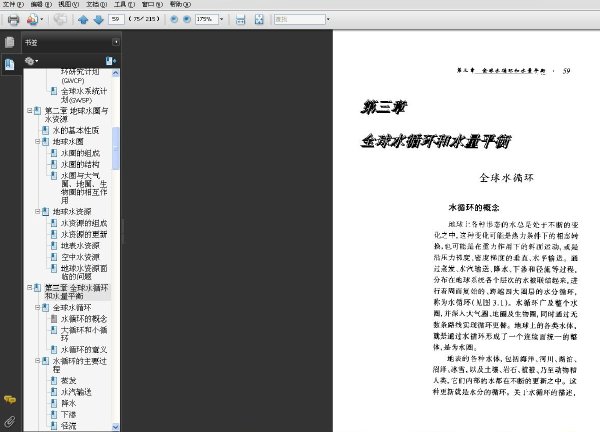
Task: Select the 水循环的意义 bookmark
Action: [84, 350]
